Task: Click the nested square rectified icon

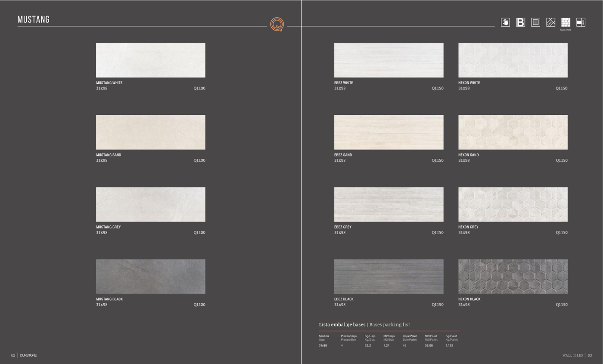Action: click(x=535, y=22)
